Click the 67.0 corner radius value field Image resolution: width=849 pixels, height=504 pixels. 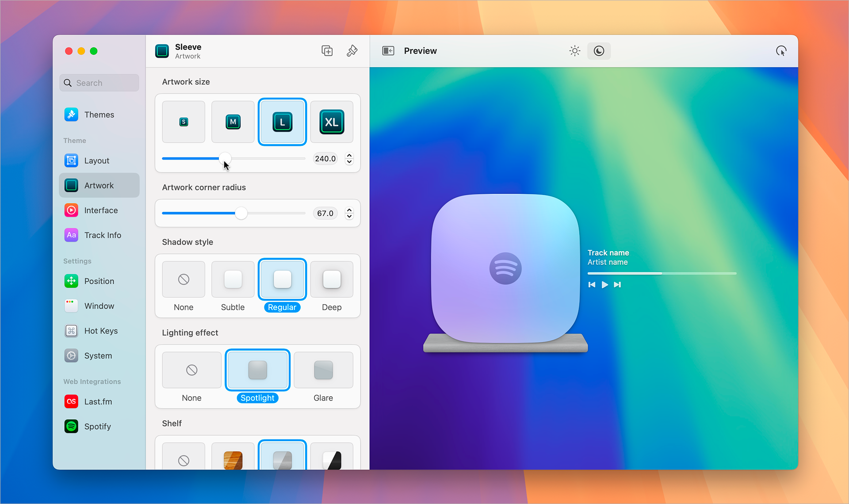pos(325,213)
